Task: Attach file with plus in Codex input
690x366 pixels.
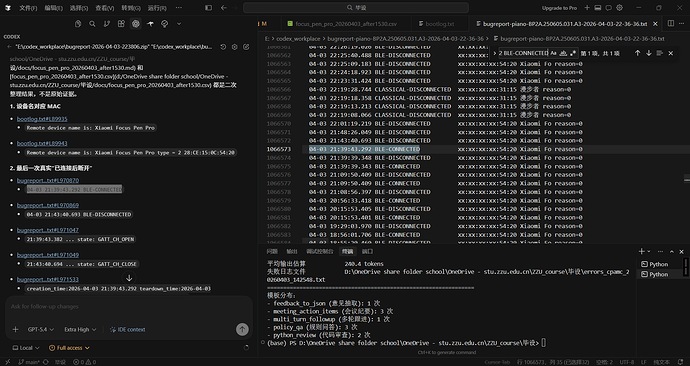Action: pos(15,329)
